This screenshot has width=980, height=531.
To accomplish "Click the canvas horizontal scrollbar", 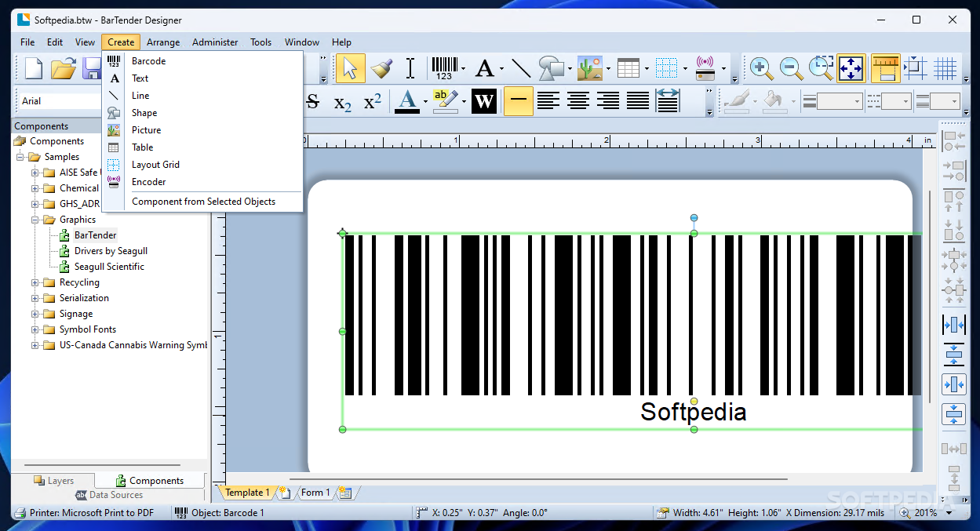I will (537, 479).
